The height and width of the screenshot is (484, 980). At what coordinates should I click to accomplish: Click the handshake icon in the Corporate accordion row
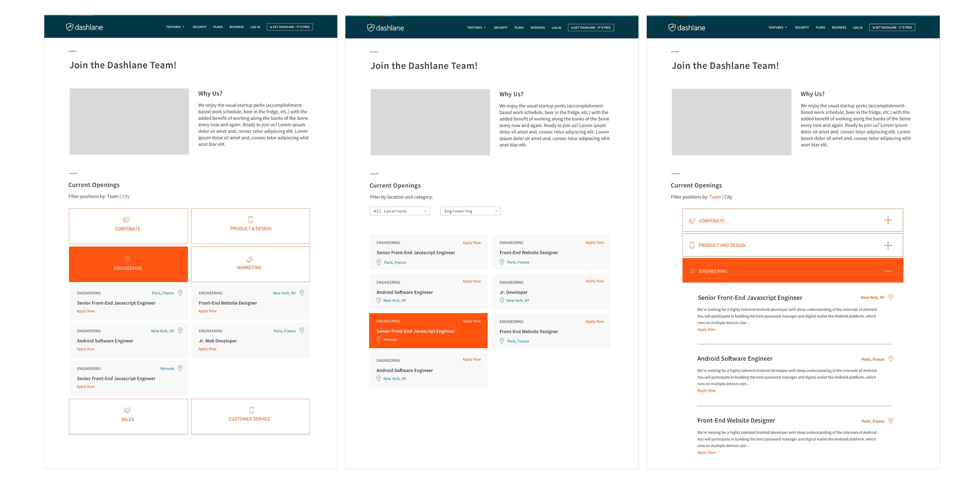pos(692,221)
